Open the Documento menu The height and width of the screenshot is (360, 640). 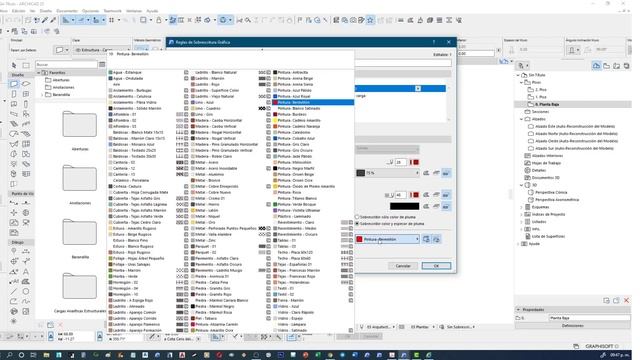coord(67,11)
